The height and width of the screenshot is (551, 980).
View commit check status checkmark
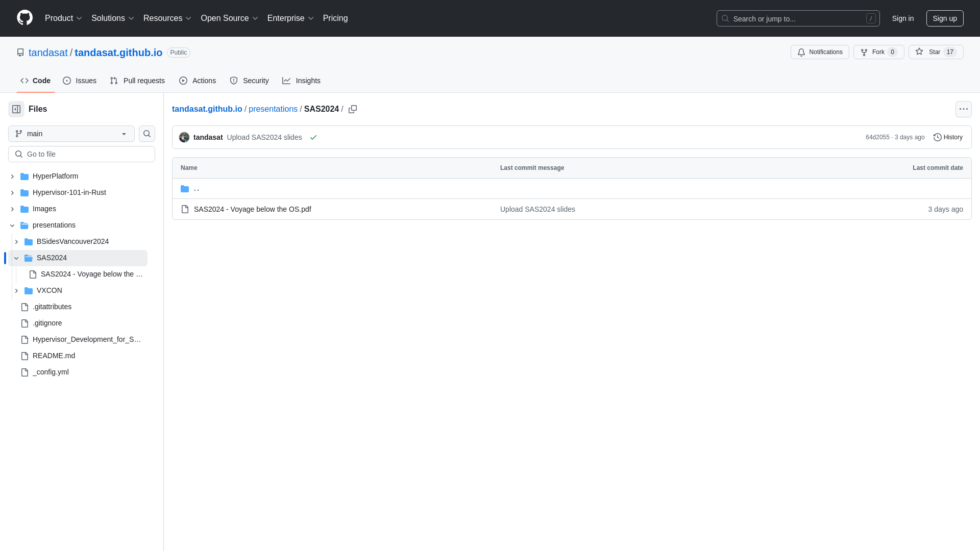click(313, 137)
